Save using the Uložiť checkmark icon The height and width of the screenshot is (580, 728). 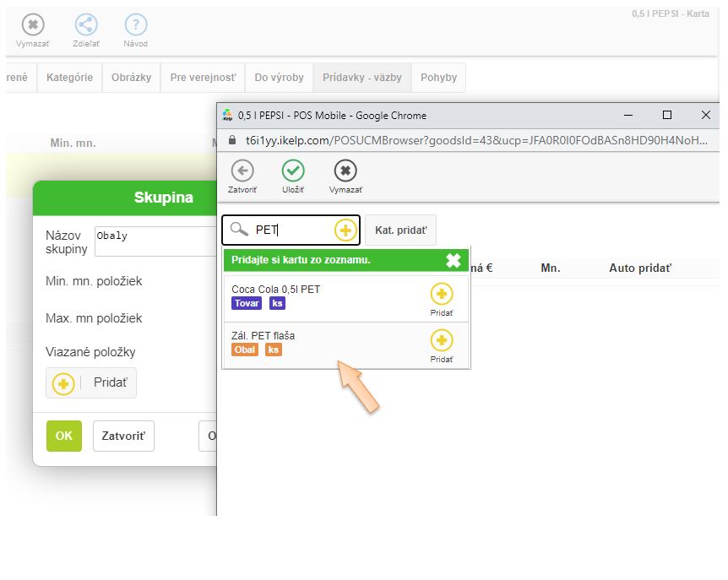293,171
